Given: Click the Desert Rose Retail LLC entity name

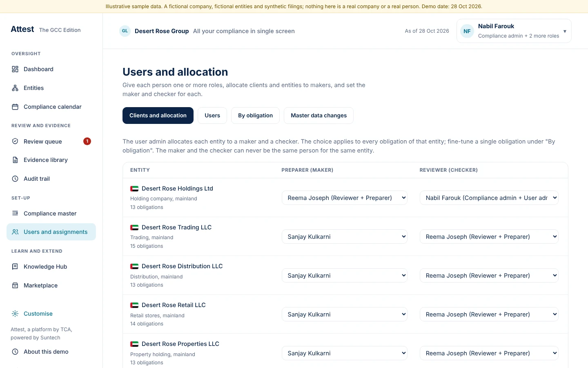Looking at the screenshot, I should [174, 305].
